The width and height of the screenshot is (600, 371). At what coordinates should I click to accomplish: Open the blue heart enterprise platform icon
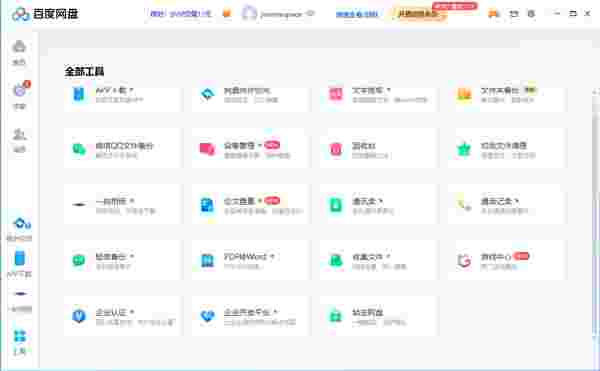click(207, 316)
